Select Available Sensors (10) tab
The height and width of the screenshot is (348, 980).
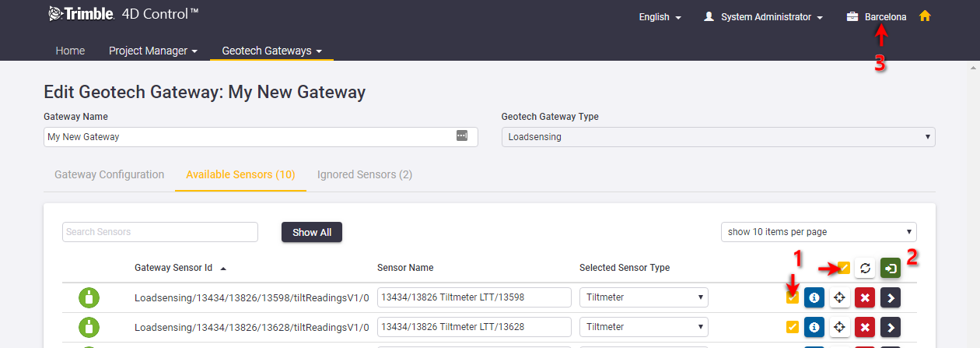[240, 174]
